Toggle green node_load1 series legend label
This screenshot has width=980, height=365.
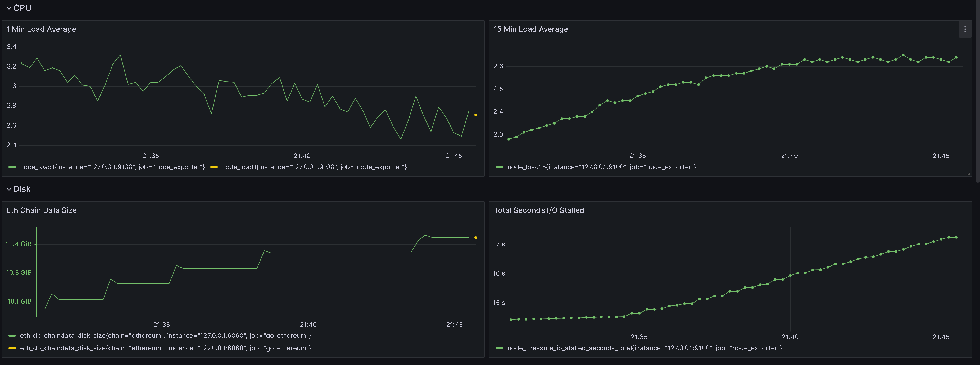click(112, 167)
